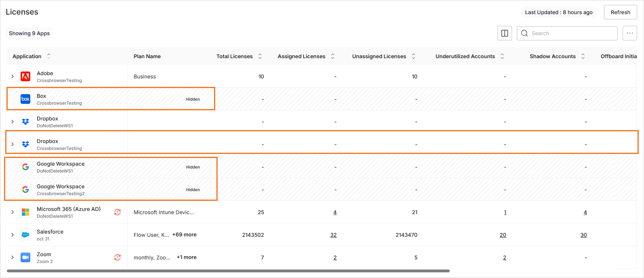Click the Box application icon
The image size is (644, 278).
point(25,99)
